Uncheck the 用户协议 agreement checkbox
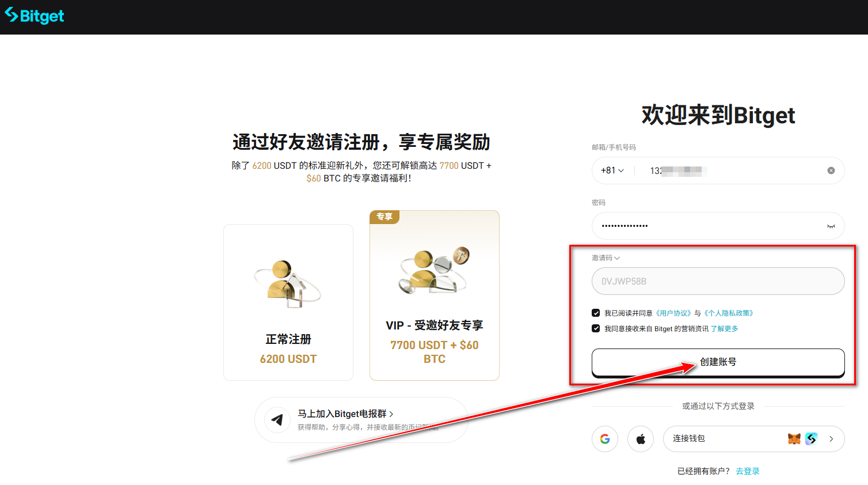 click(x=596, y=313)
